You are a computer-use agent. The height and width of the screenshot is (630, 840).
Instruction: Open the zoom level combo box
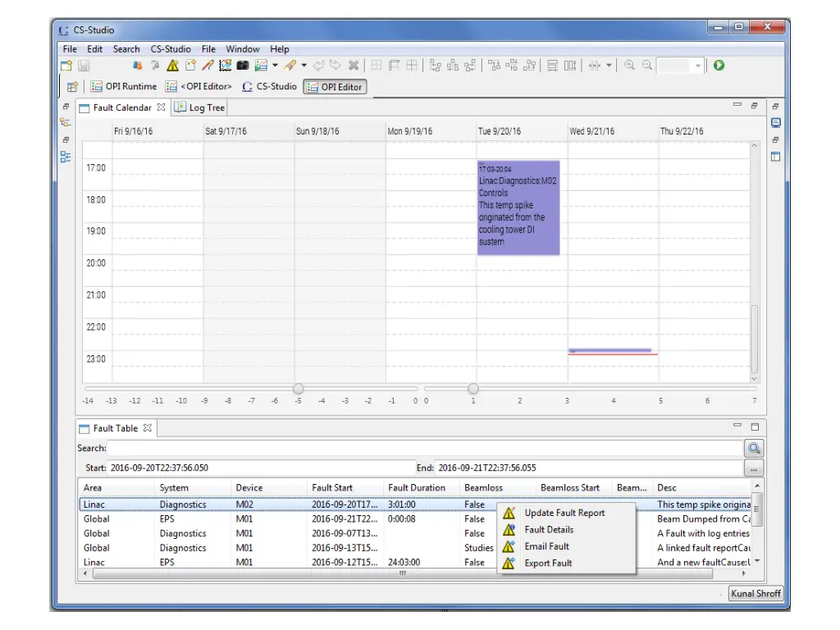pyautogui.click(x=680, y=66)
